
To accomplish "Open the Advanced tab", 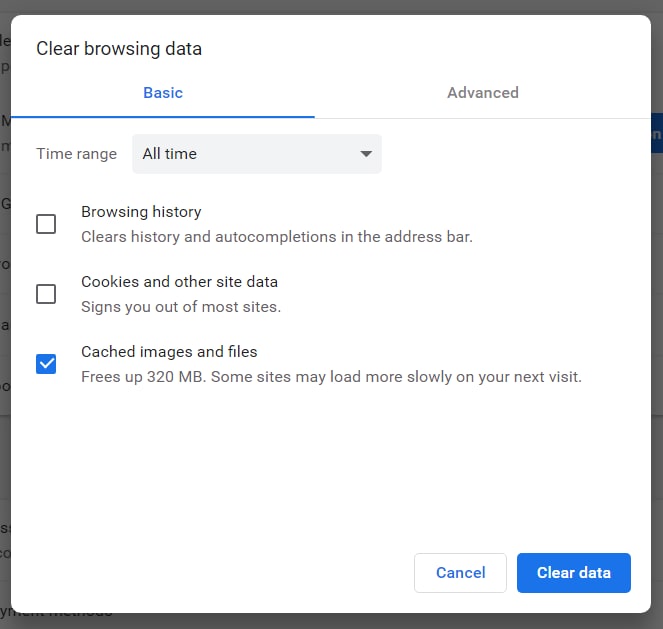I will pyautogui.click(x=482, y=93).
